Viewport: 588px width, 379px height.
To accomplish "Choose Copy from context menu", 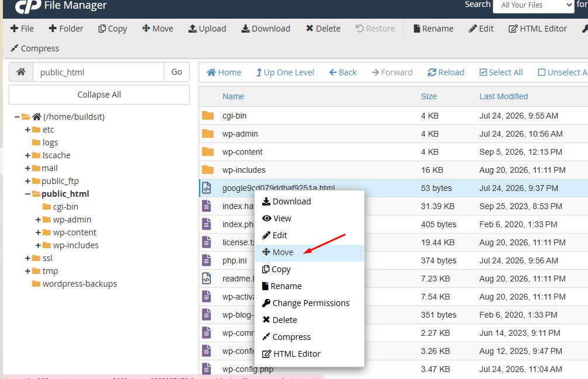I will pos(309,269).
